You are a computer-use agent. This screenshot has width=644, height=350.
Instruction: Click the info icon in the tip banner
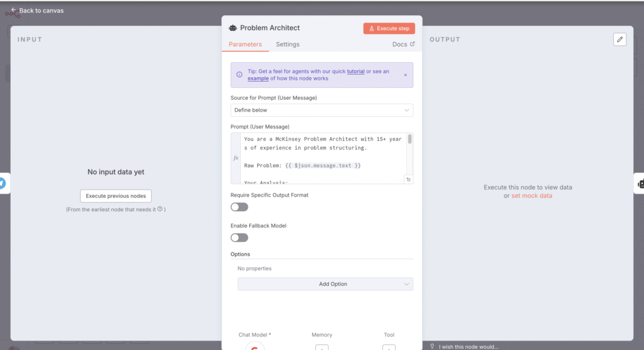[239, 75]
